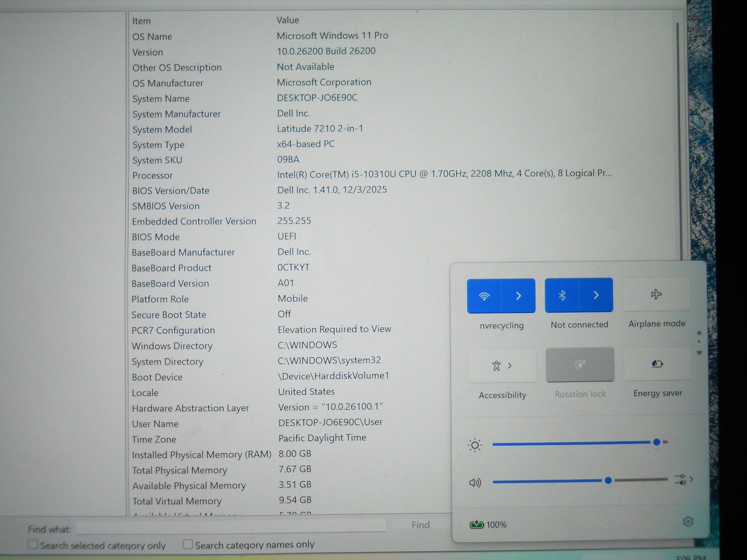Click the Find button
This screenshot has width=747, height=560.
(x=420, y=525)
